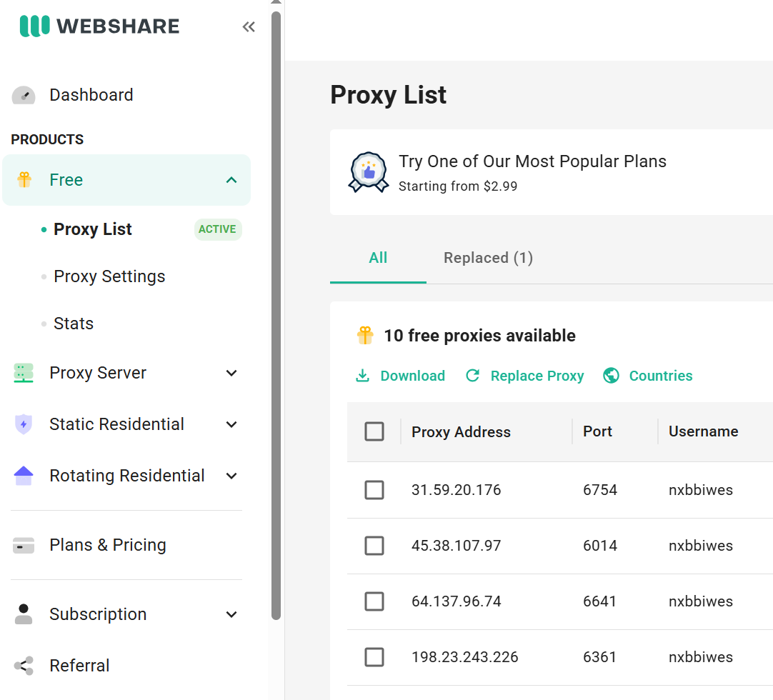Expand the Subscription menu
The image size is (773, 700).
tap(231, 614)
